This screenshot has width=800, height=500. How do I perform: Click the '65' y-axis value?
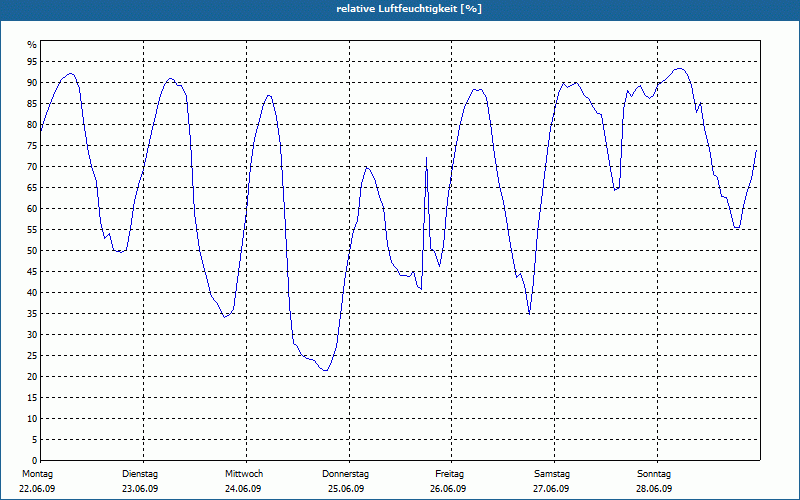pos(32,188)
